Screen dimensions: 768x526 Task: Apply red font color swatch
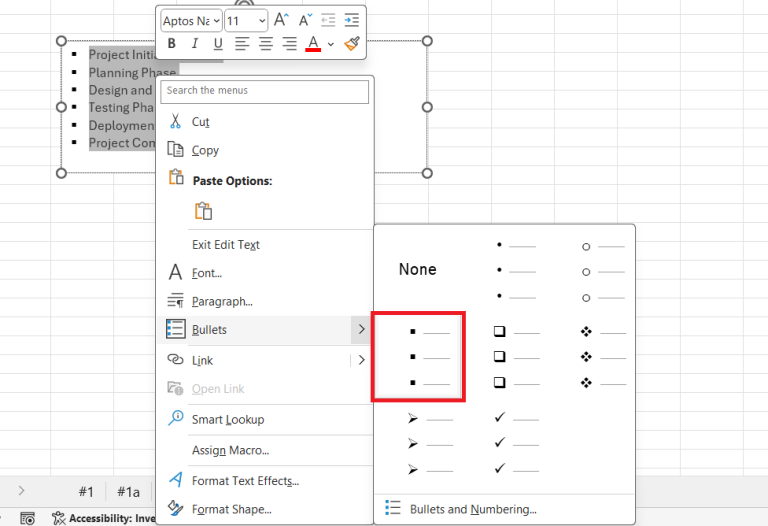click(x=313, y=44)
